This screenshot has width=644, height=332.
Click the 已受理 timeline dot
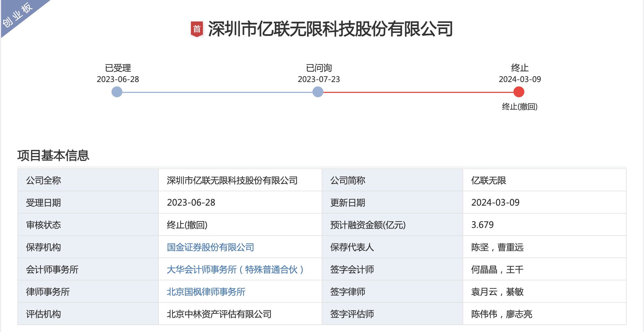[117, 92]
